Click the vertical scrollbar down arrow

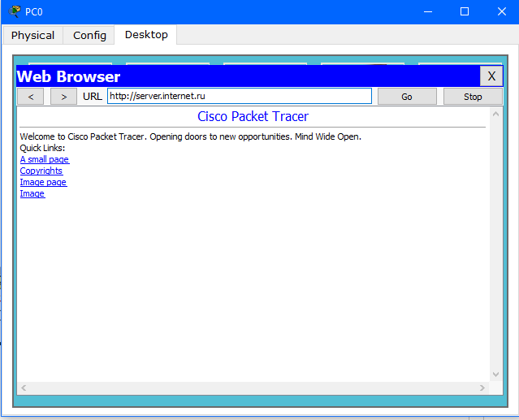coord(495,375)
